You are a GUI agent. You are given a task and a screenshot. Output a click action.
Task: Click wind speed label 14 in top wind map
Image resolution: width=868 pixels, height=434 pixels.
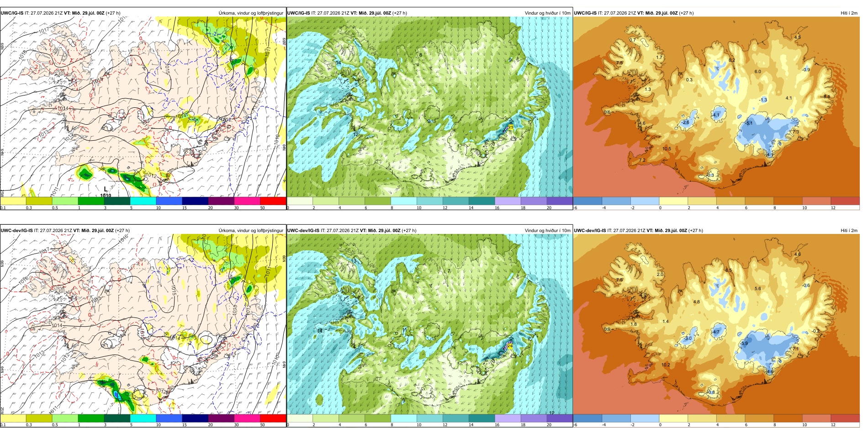coord(338,63)
